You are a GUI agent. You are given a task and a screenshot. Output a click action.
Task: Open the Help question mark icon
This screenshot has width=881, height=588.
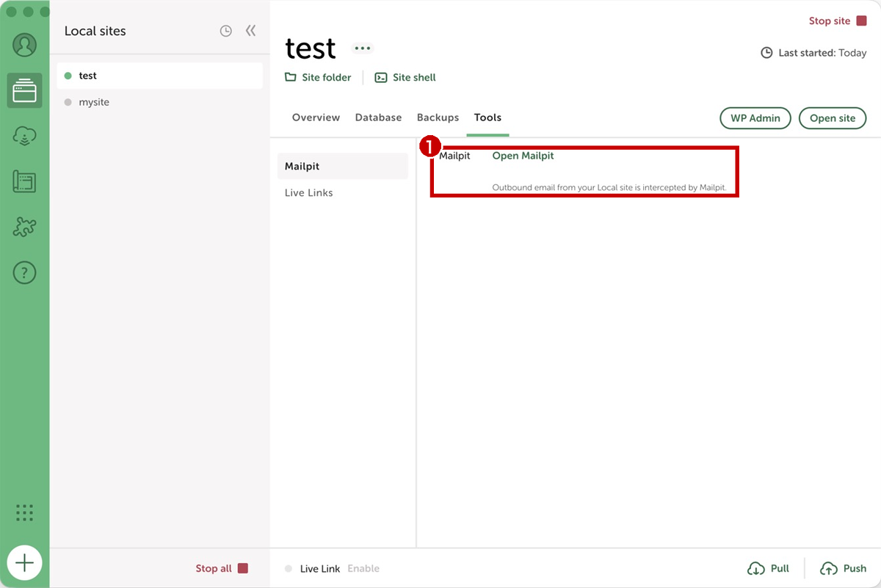click(24, 273)
